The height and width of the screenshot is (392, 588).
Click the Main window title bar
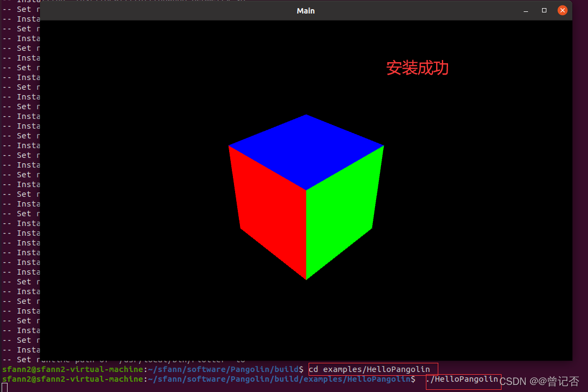point(306,10)
